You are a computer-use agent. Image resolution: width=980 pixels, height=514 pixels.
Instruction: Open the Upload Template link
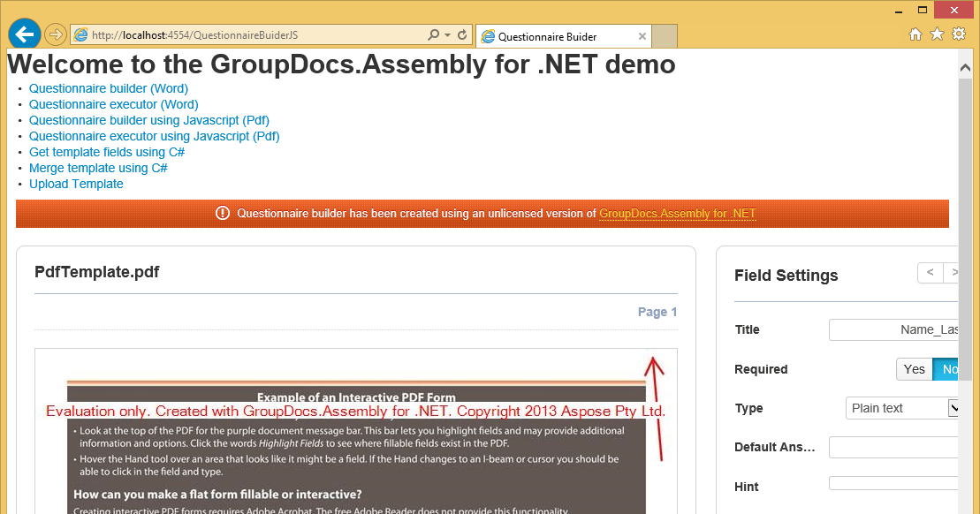point(75,183)
